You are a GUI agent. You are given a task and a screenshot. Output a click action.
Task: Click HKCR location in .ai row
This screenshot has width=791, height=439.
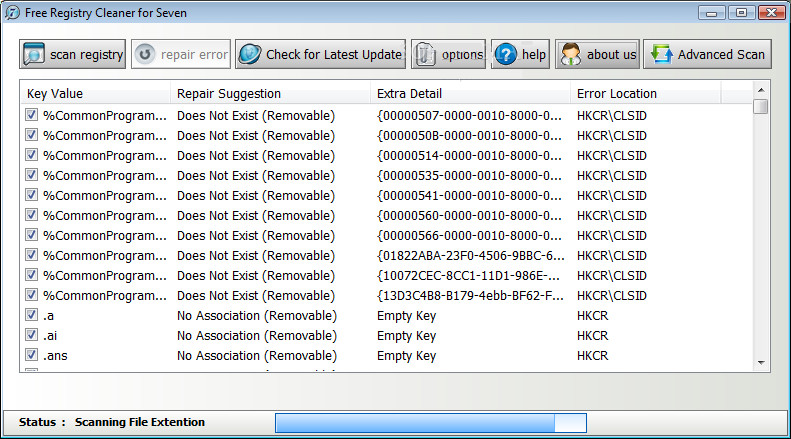(x=593, y=336)
